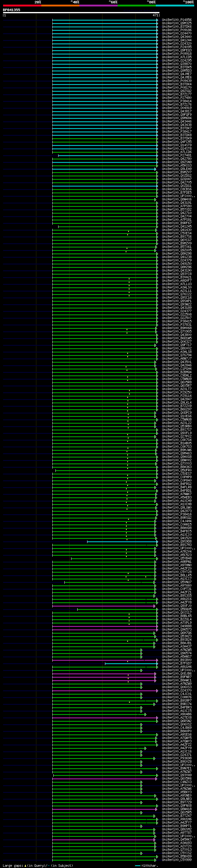Click the =100char. scale legend text
Image resolution: width=197 pixels, height=868 pixels.
(150, 866)
